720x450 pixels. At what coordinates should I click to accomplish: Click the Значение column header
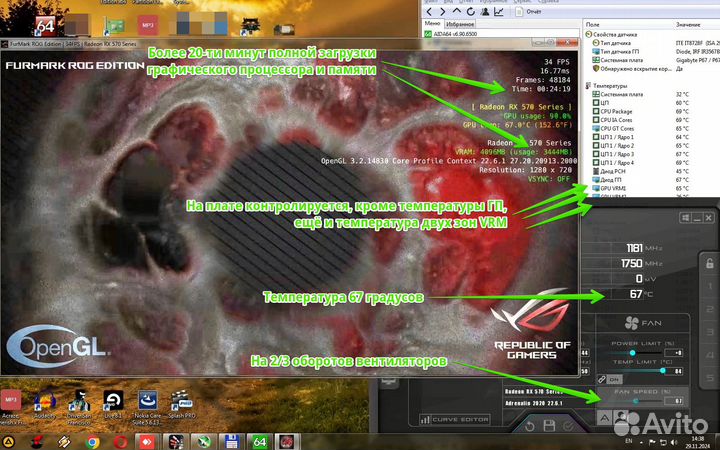(688, 24)
